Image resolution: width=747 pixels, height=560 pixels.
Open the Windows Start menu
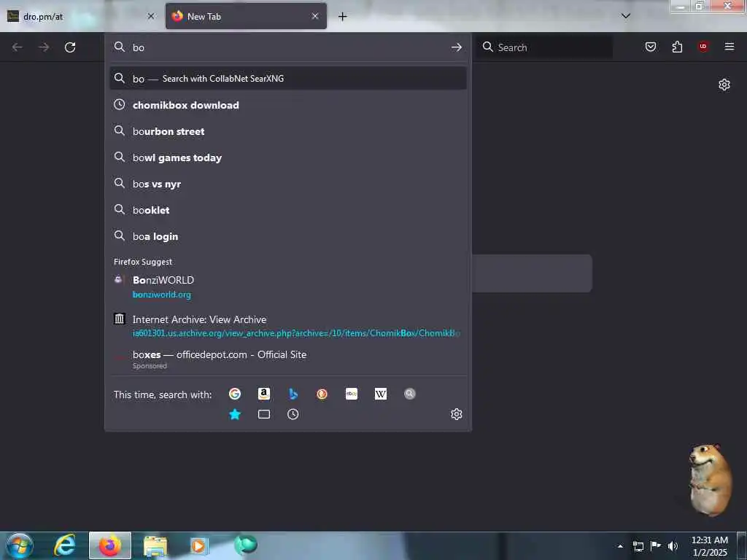[19, 545]
